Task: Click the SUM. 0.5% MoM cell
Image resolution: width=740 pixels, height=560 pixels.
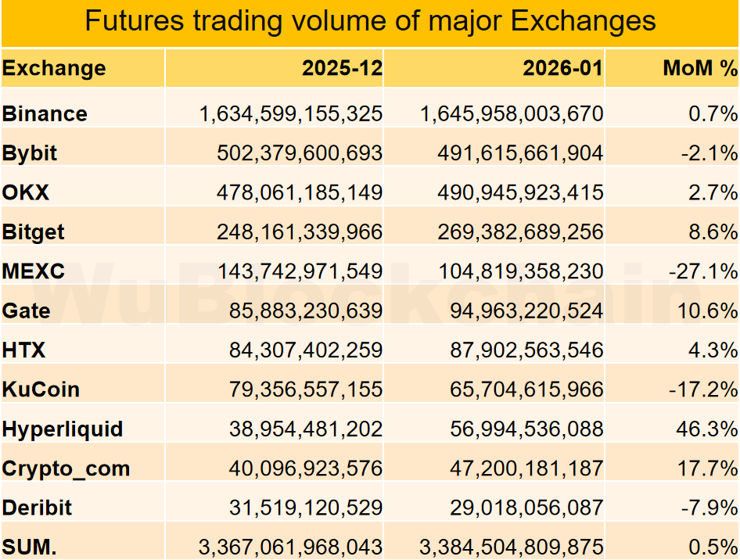Action: pyautogui.click(x=713, y=547)
